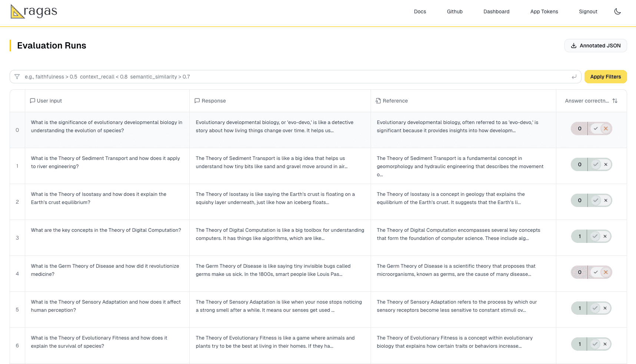Image resolution: width=636 pixels, height=364 pixels.
Task: Click the Sediment Transport response text
Action: [272, 162]
